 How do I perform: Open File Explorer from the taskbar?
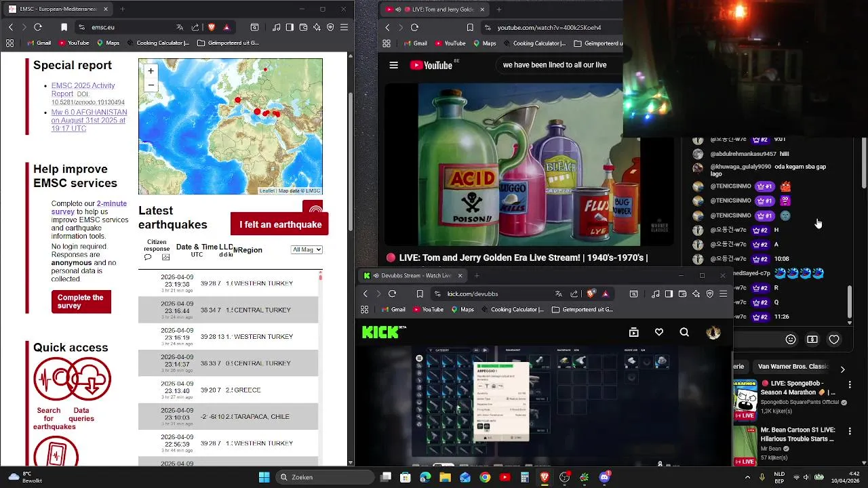pos(445,477)
